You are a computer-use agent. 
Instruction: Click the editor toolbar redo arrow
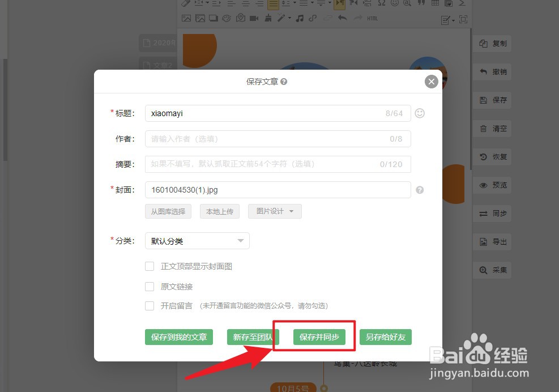coord(357,18)
